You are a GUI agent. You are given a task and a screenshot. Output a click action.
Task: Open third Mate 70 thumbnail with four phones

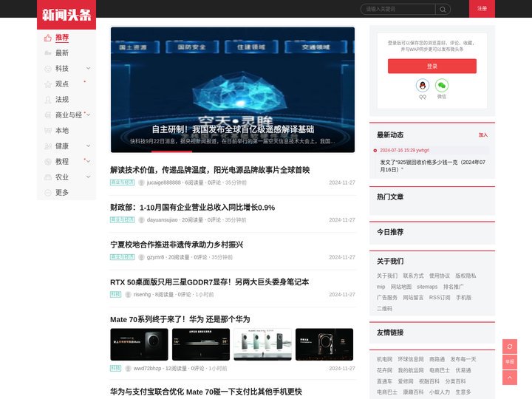click(x=262, y=344)
